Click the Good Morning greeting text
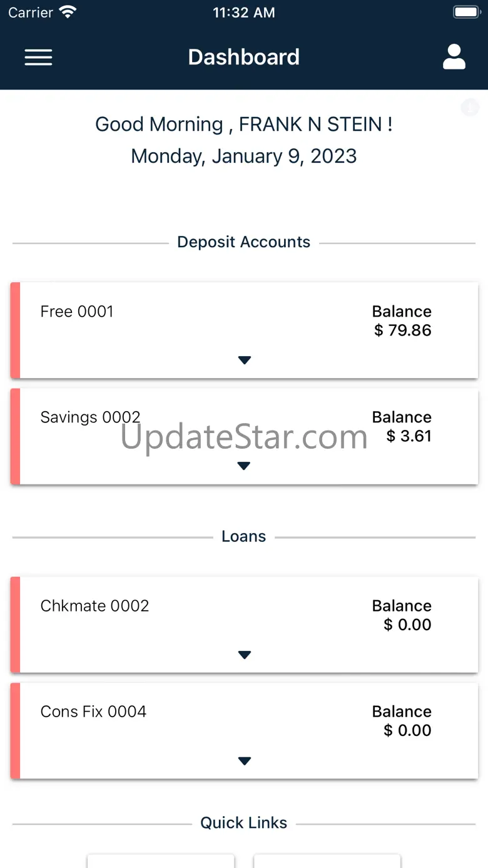 coord(243,125)
